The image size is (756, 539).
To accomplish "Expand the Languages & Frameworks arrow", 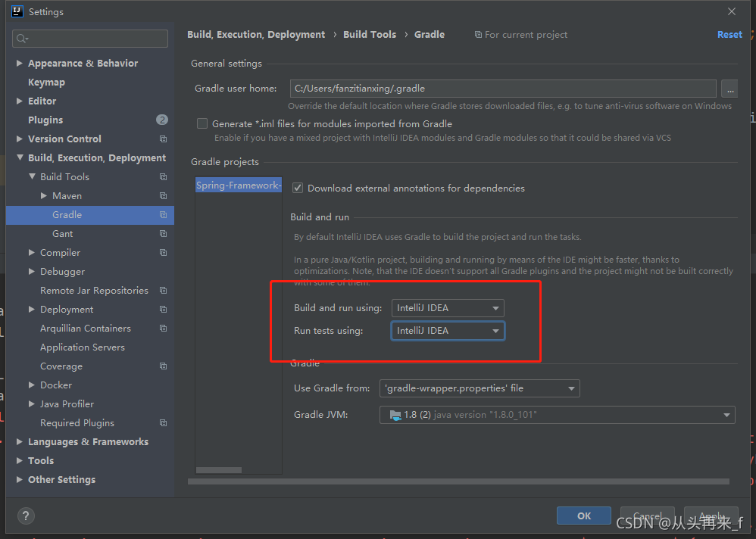I will (19, 441).
